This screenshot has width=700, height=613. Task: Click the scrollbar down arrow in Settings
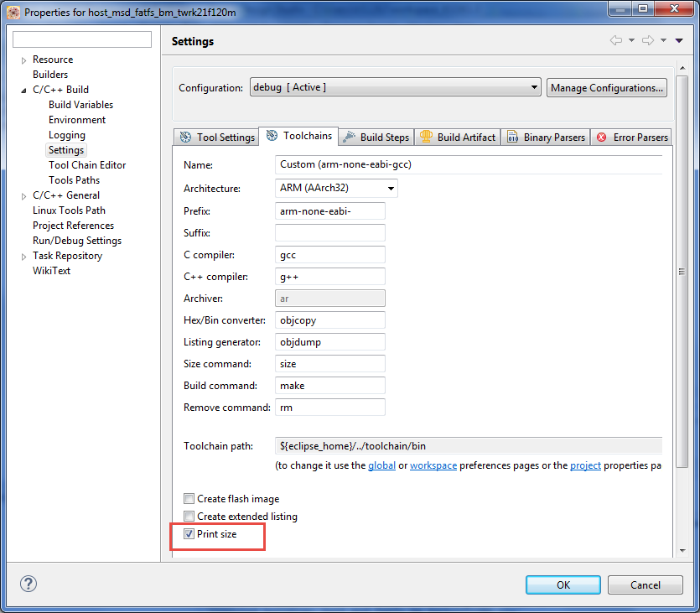click(682, 550)
